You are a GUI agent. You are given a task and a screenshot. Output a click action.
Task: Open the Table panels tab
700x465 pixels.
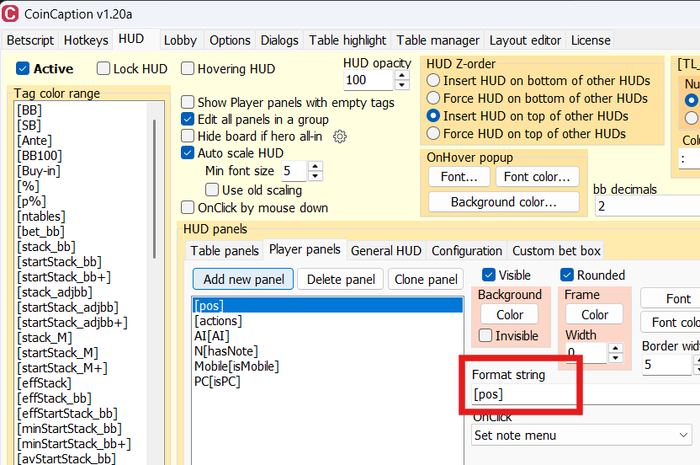pos(225,251)
